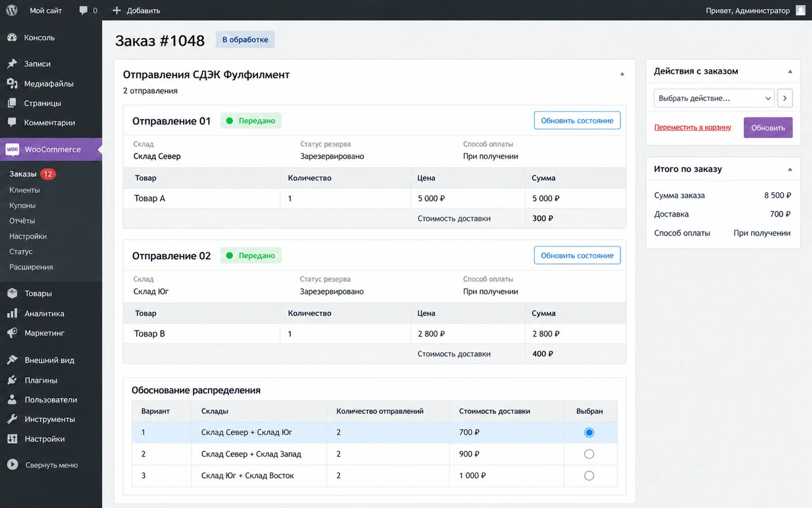Select radio for Склад Север + Склад Юг

[589, 432]
